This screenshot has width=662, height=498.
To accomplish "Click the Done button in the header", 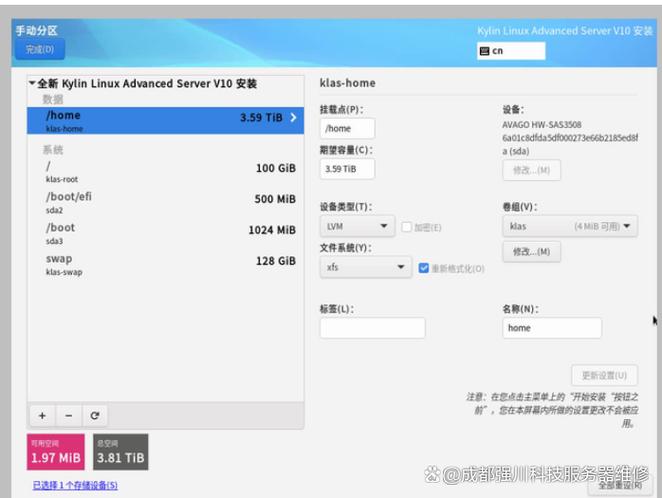I will [40, 49].
